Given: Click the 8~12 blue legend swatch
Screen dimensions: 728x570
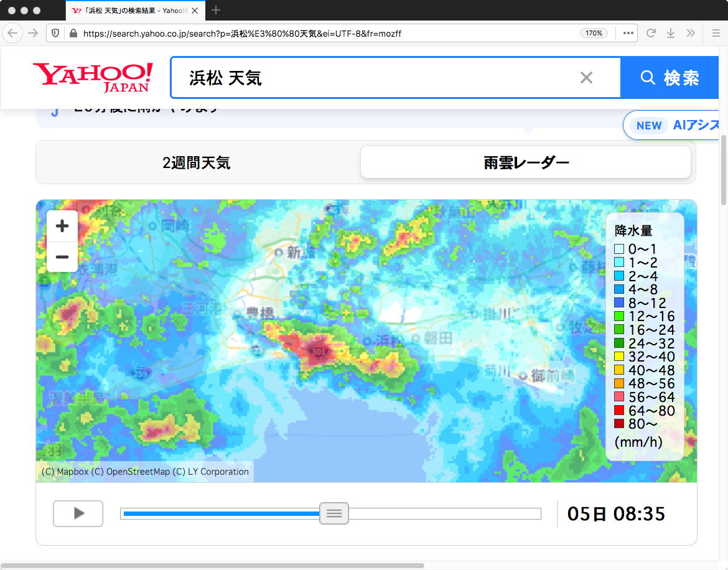Looking at the screenshot, I should pos(619,302).
